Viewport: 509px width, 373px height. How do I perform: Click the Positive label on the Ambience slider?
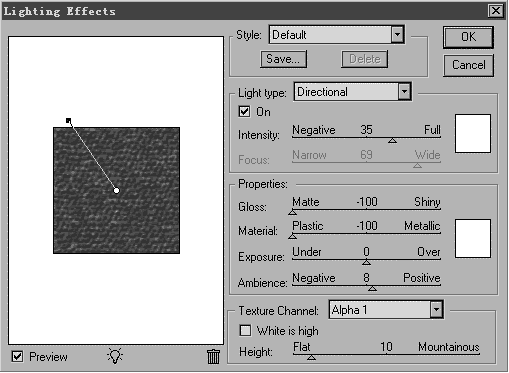tap(422, 277)
